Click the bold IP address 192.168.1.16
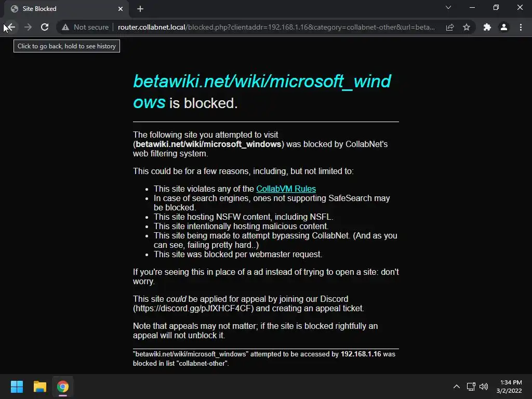Viewport: 532px width, 399px height. point(361,354)
